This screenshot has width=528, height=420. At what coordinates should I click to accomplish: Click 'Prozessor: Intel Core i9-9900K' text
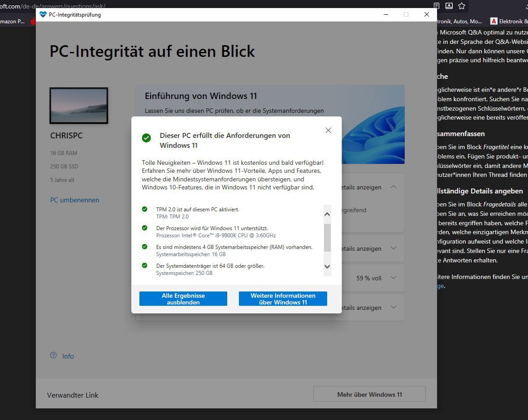click(x=216, y=236)
